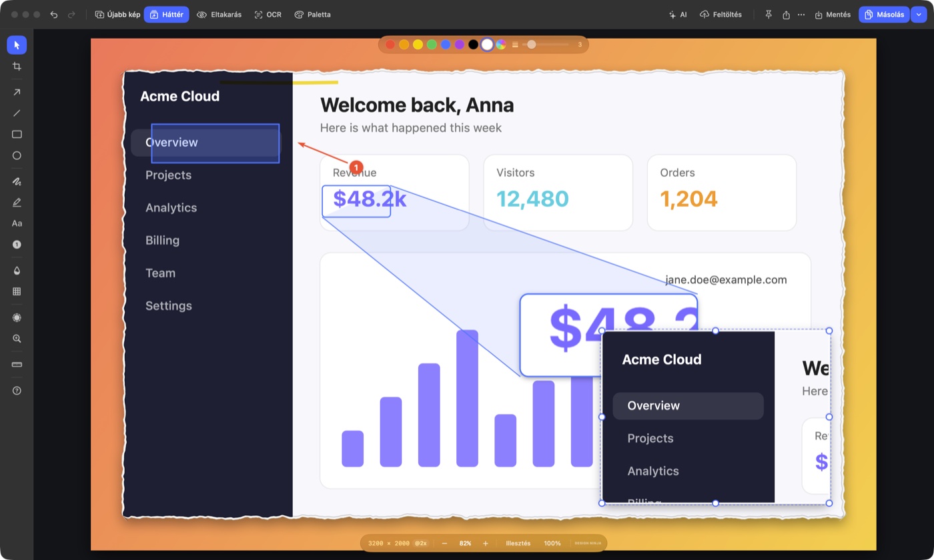The image size is (934, 560).
Task: Choose the magnifier zoom tool
Action: click(x=17, y=339)
